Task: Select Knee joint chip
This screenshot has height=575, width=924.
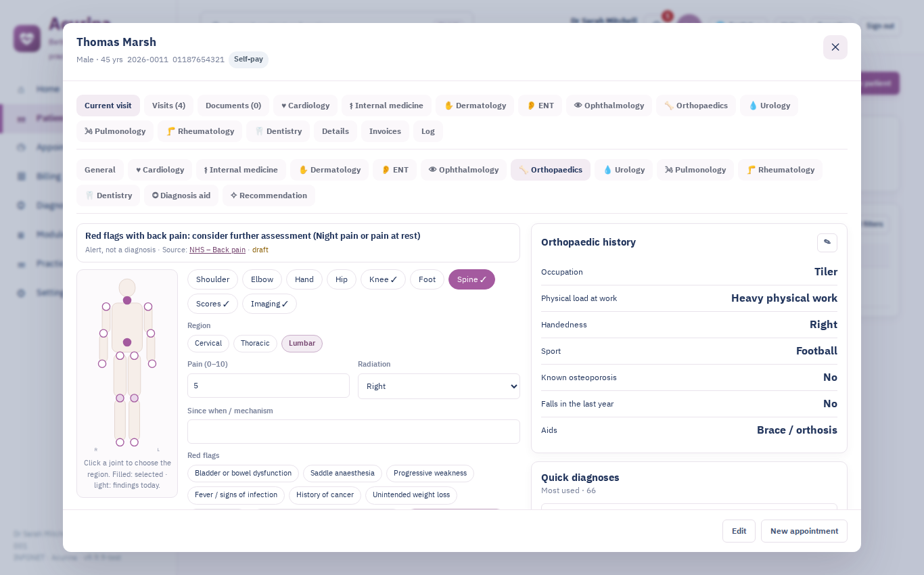Action: (x=383, y=279)
